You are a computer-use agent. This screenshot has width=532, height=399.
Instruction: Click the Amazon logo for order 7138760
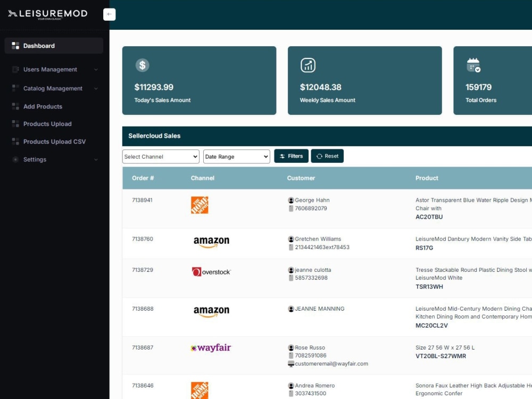(211, 242)
